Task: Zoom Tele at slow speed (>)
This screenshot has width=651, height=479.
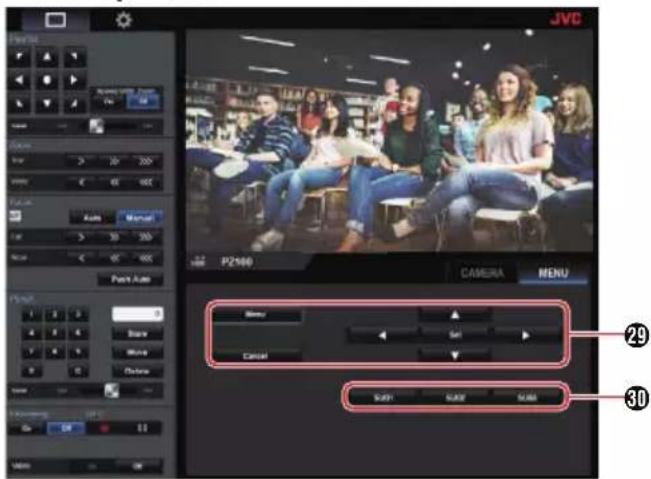Action: (81, 161)
